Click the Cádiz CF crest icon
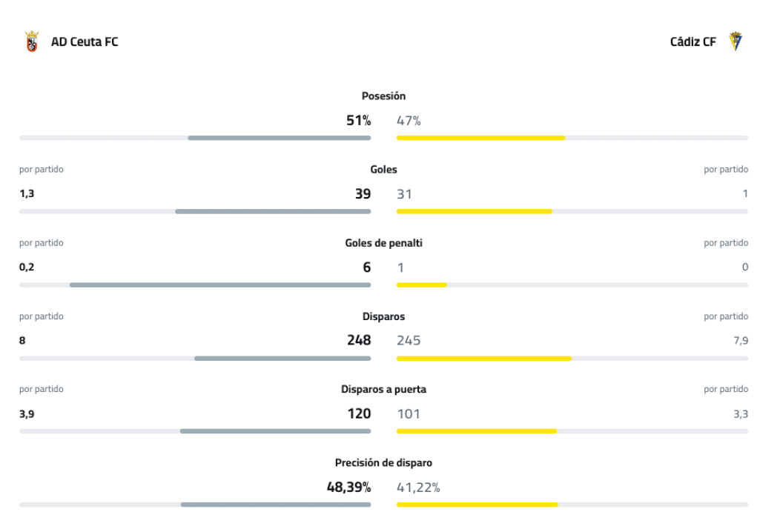760x532 pixels. [735, 41]
